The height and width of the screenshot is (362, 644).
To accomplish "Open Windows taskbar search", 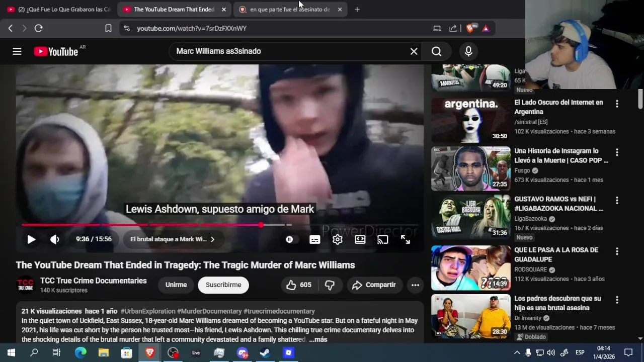I will pos(34,352).
